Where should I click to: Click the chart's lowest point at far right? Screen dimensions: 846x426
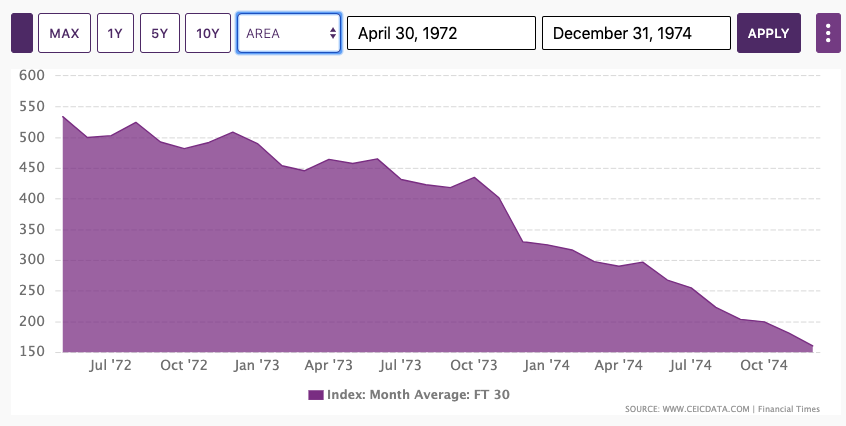812,346
